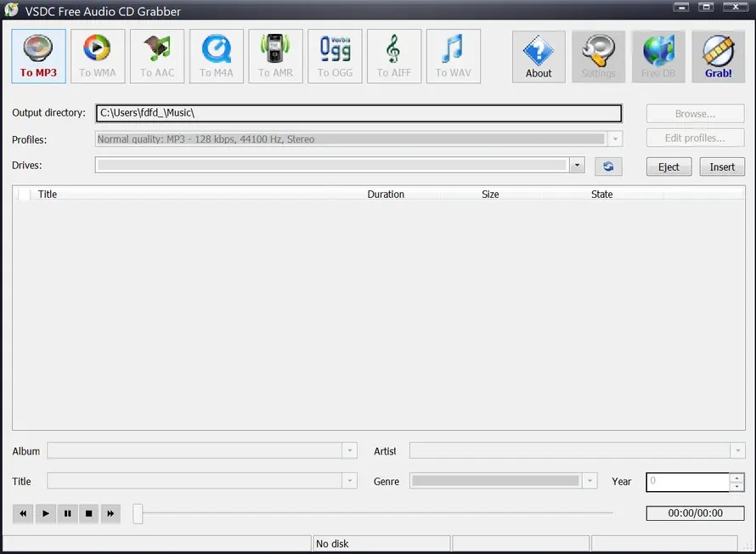The height and width of the screenshot is (554, 756).
Task: Click the Insert button
Action: [722, 167]
